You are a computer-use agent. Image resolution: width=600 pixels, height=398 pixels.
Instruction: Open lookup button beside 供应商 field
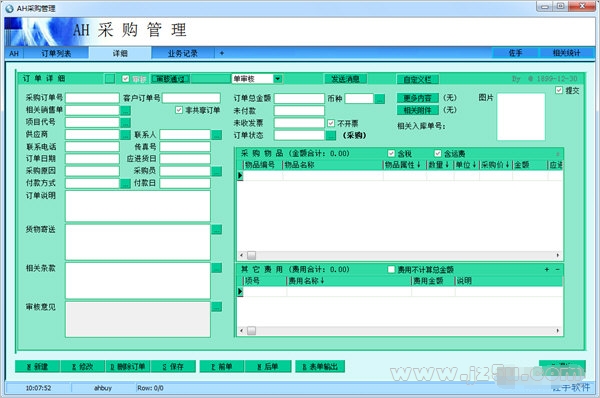[126, 135]
